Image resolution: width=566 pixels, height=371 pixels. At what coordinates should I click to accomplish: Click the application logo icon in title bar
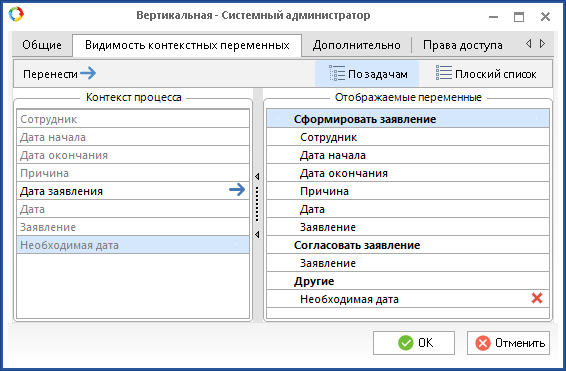16,15
